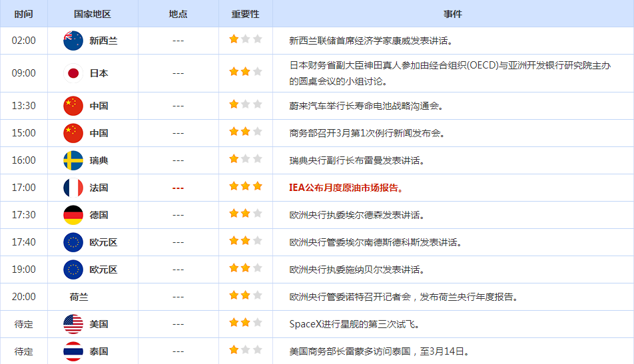Click the 时间 column header
The height and width of the screenshot is (364, 634).
pyautogui.click(x=23, y=14)
